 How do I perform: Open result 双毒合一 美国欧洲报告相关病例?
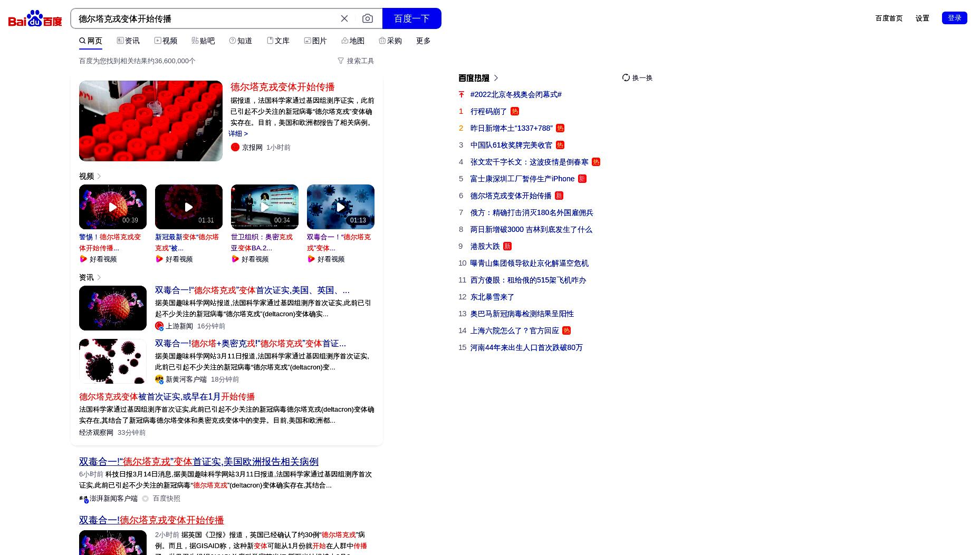tap(199, 462)
